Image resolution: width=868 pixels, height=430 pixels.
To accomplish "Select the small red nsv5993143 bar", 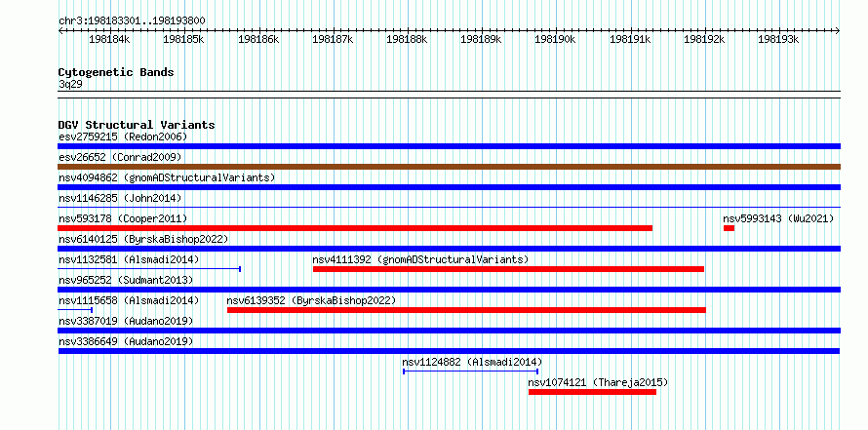I will coord(730,228).
